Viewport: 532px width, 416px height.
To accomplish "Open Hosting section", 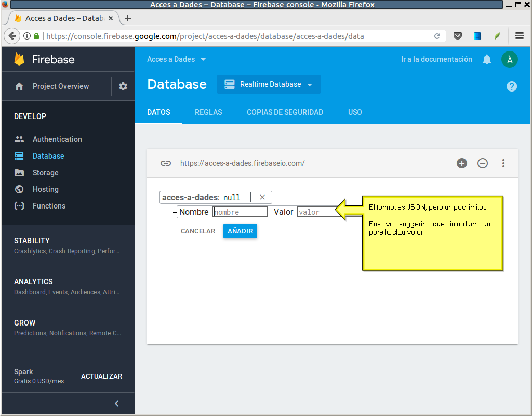I will tap(46, 189).
